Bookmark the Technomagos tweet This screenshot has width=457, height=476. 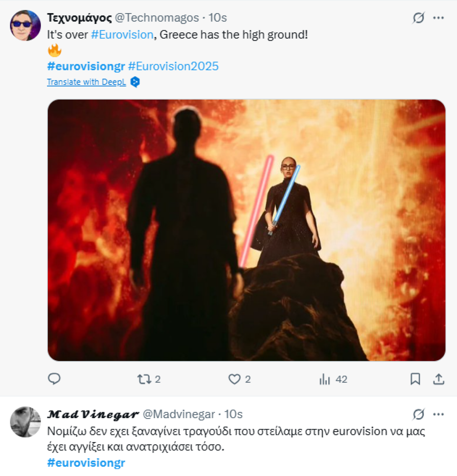tap(415, 379)
